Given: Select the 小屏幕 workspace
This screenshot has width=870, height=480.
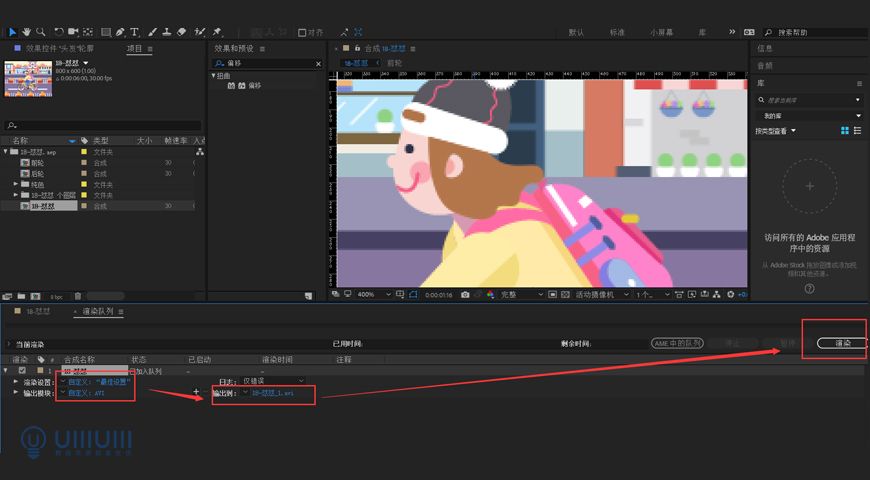Looking at the screenshot, I should pyautogui.click(x=661, y=33).
